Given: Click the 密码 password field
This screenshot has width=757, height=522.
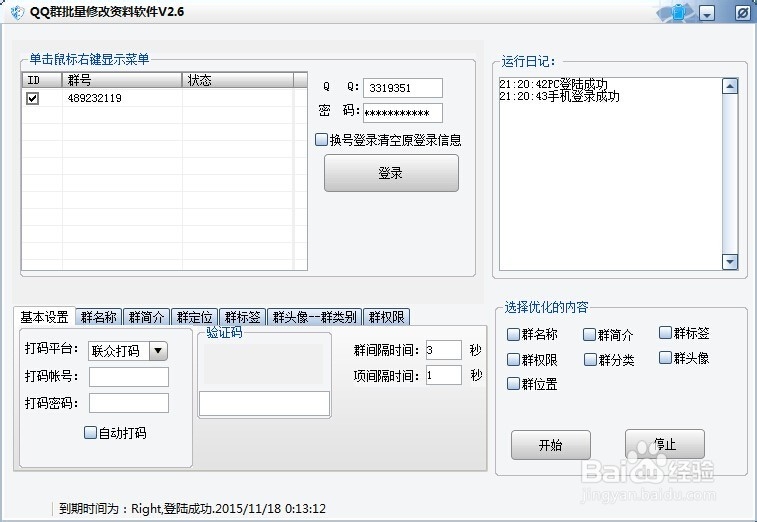Looking at the screenshot, I should point(403,113).
